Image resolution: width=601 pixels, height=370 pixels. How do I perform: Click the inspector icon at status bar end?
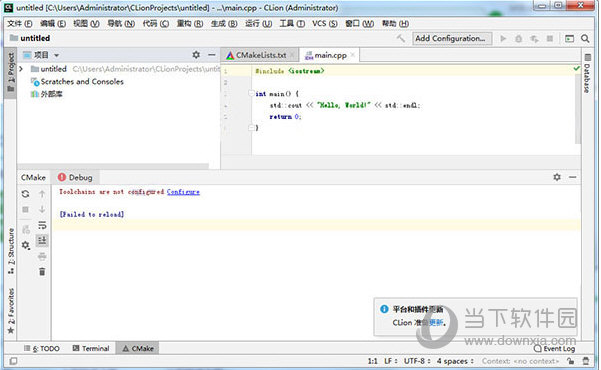586,361
